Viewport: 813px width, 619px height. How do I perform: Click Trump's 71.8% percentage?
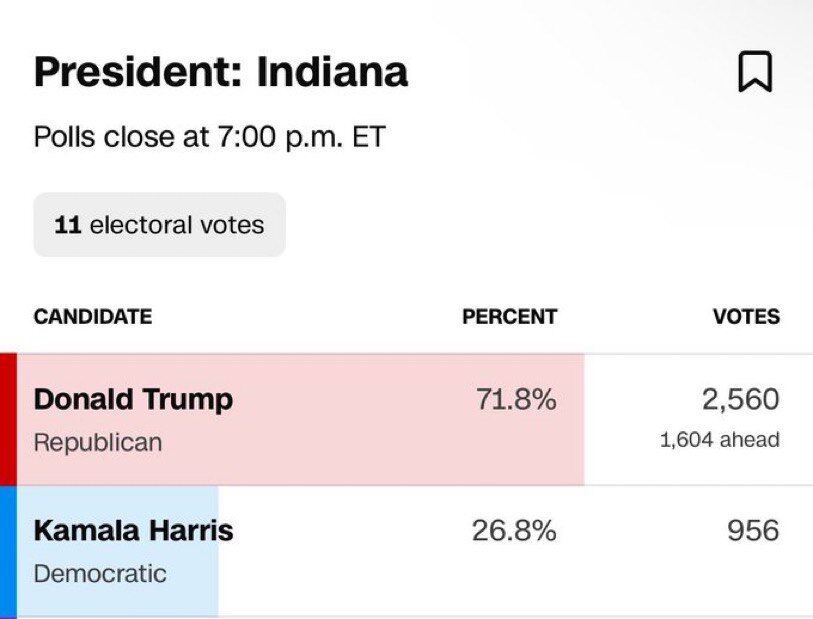click(x=515, y=400)
